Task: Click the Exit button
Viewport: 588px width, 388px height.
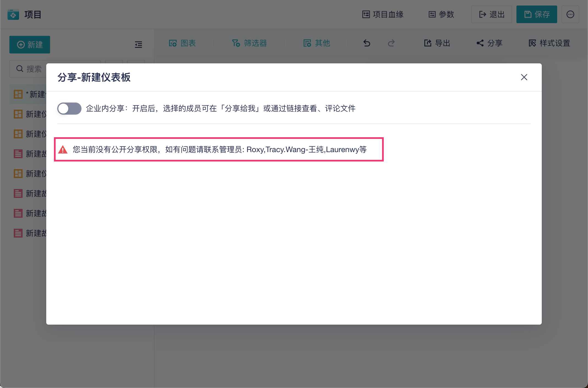Action: [491, 14]
